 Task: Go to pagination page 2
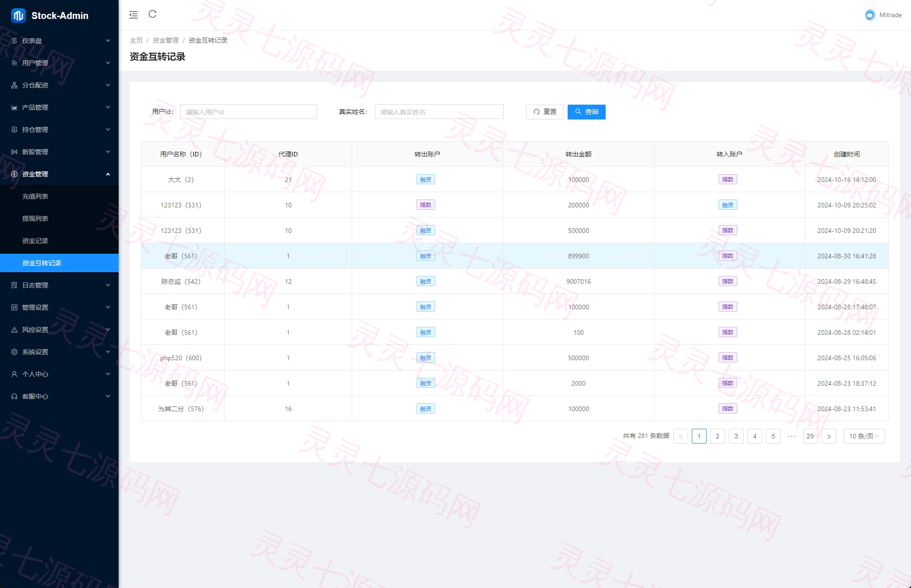coord(718,436)
